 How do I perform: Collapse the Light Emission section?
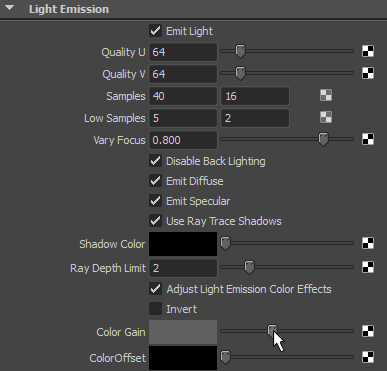(10, 8)
